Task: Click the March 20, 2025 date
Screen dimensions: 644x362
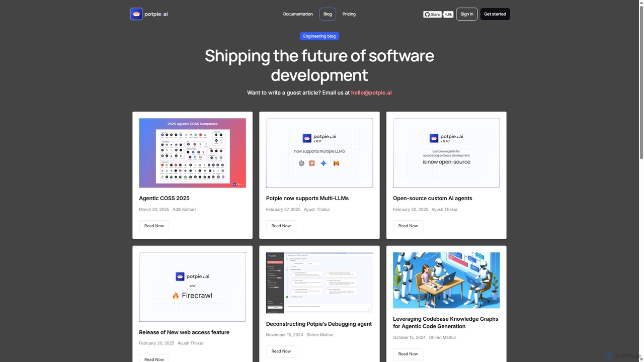Action: (x=154, y=209)
